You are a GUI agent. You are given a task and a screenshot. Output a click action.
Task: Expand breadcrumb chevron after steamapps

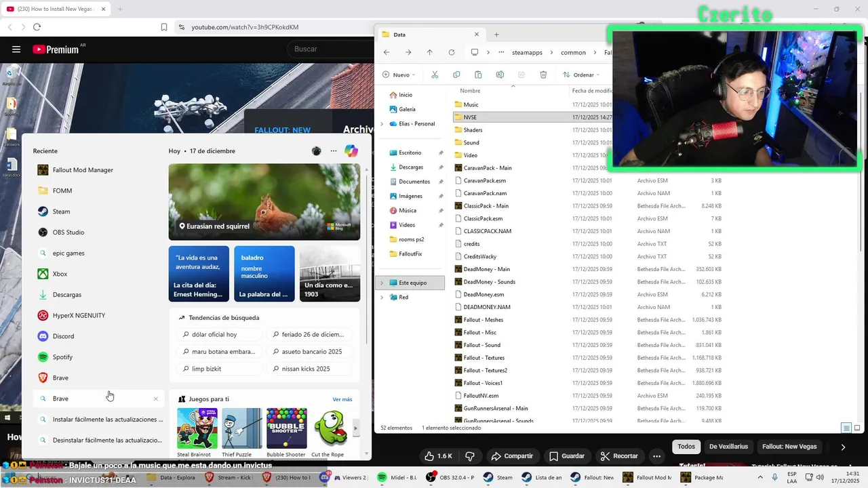(x=551, y=52)
